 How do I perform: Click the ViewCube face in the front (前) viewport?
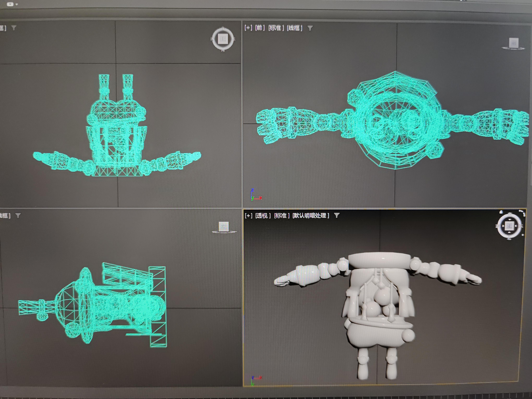(513, 43)
